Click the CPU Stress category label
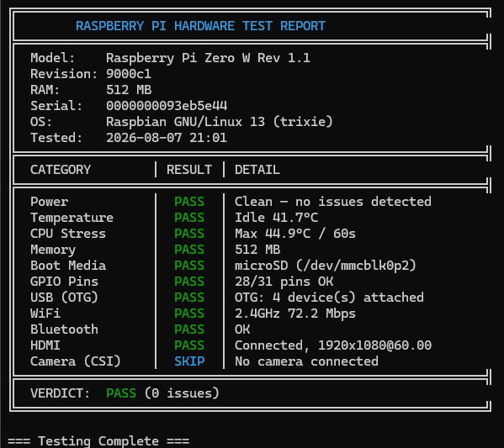The width and height of the screenshot is (504, 448). (x=68, y=234)
